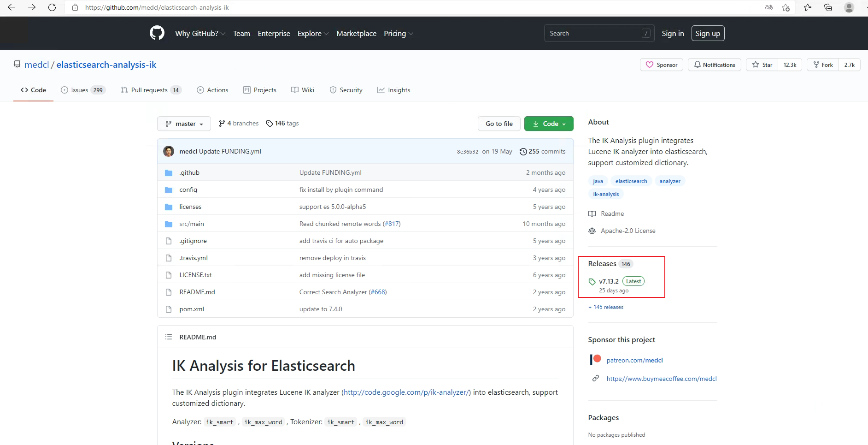Open commit hash 8e36b32
This screenshot has width=868, height=445.
click(468, 152)
